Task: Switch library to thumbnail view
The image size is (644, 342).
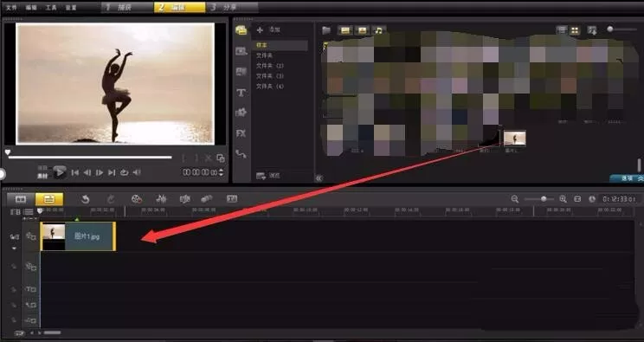Action: [575, 30]
